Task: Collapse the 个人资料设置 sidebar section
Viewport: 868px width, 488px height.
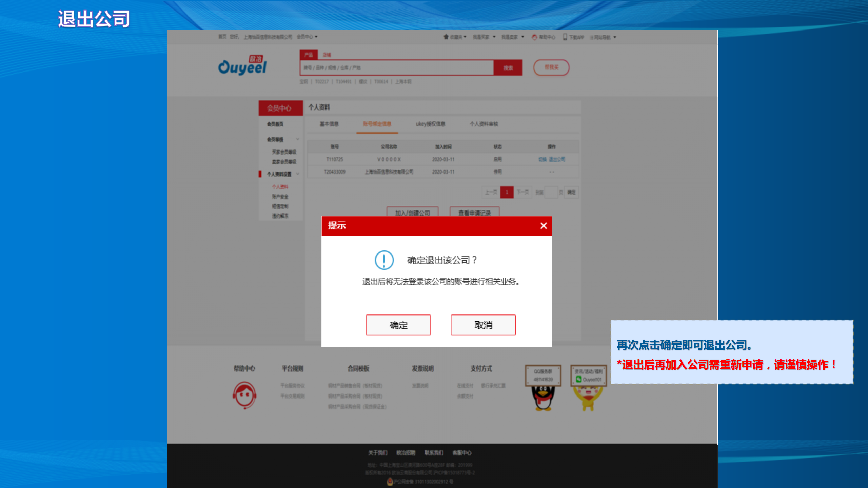Action: pyautogui.click(x=298, y=174)
